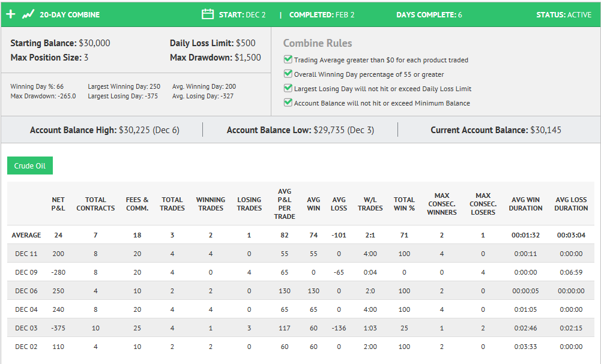
Task: Click the -136 avg loss value for DEC 03
Action: (339, 328)
